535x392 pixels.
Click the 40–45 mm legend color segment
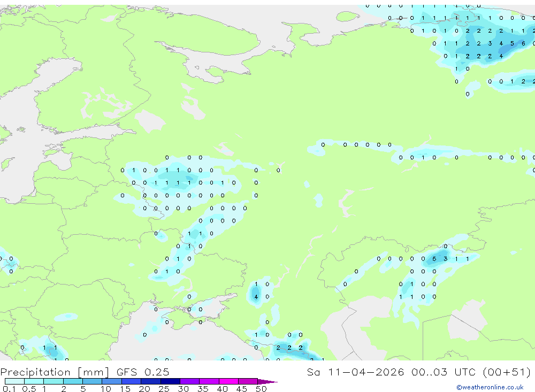click(228, 381)
